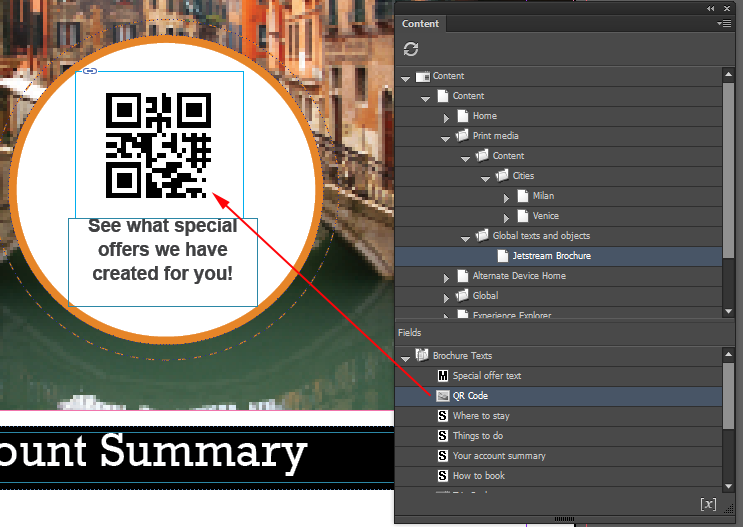The image size is (743, 527).
Task: Click the Brochure Texts section icon
Action: 422,355
